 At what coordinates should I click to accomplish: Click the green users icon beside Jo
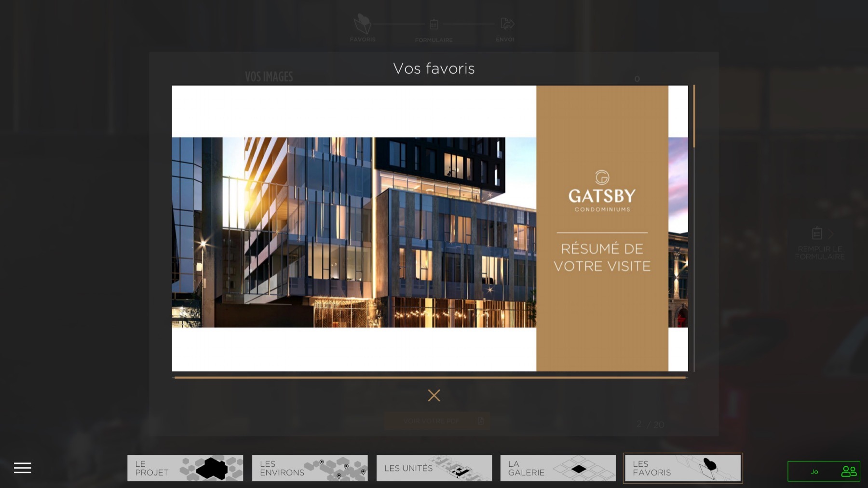[848, 471]
